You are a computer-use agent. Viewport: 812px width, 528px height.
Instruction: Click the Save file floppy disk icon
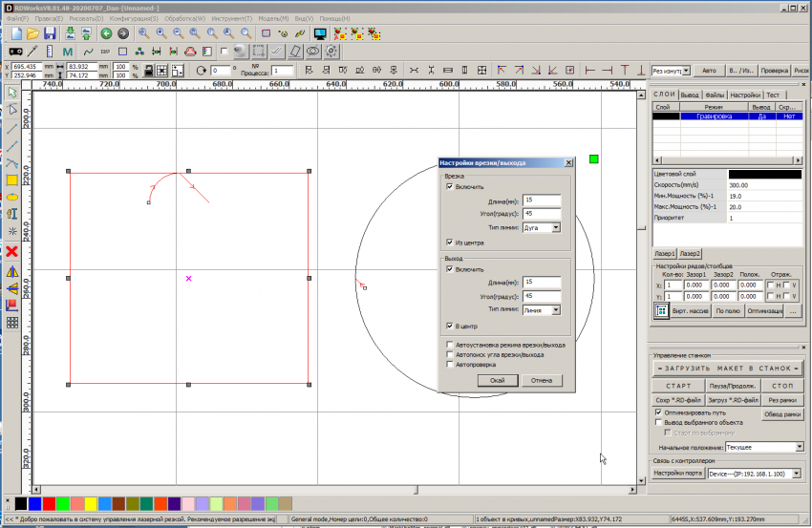(50, 32)
